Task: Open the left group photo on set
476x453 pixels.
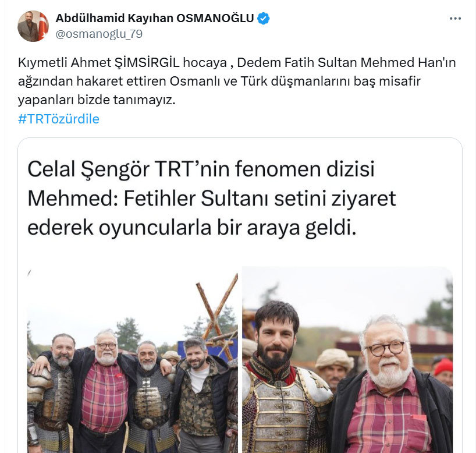Action: click(x=133, y=359)
